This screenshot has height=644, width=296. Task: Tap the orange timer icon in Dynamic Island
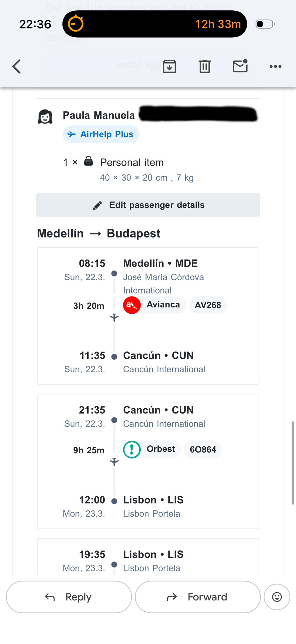pos(76,24)
